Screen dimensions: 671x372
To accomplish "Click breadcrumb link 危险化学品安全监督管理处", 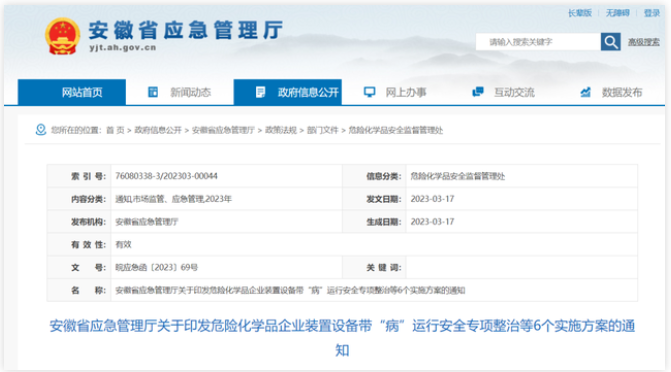I will tap(395, 130).
